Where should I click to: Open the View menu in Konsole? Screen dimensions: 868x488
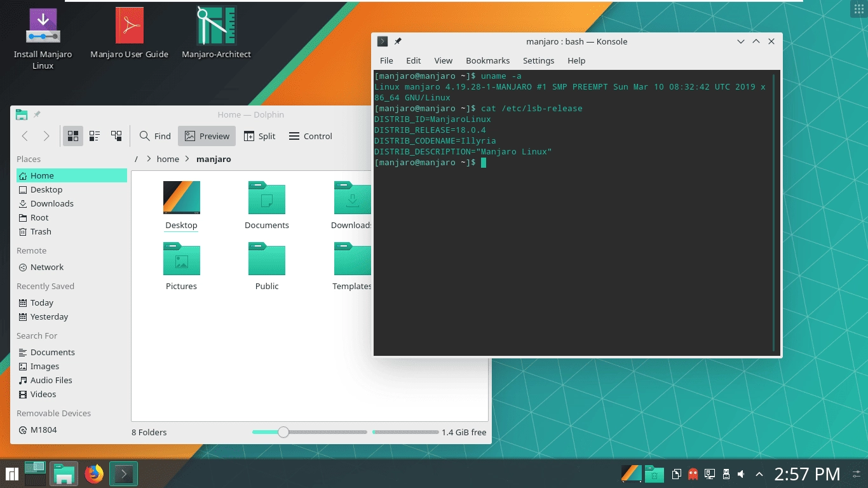click(443, 60)
